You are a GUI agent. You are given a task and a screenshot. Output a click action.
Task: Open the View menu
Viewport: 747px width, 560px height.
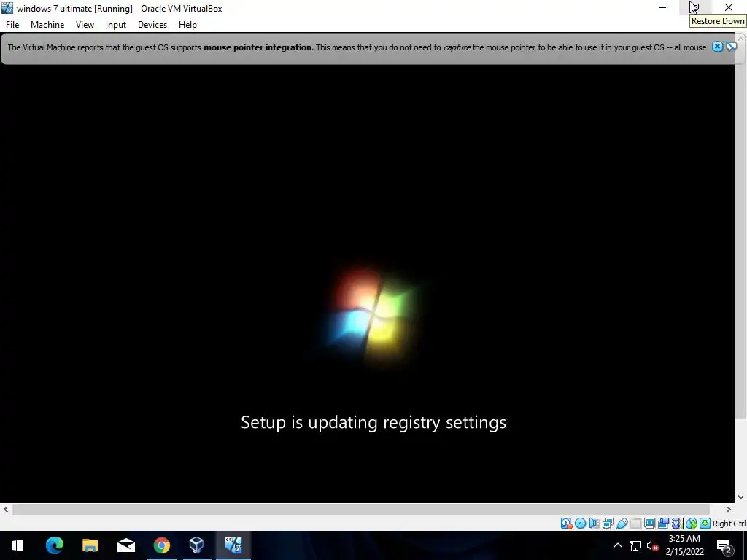click(x=85, y=25)
